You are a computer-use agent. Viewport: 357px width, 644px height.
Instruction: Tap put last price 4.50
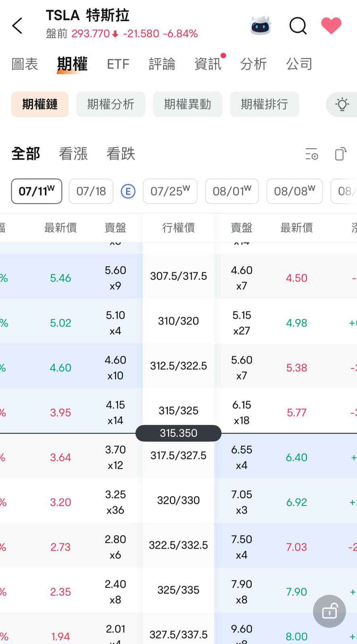[x=297, y=278]
